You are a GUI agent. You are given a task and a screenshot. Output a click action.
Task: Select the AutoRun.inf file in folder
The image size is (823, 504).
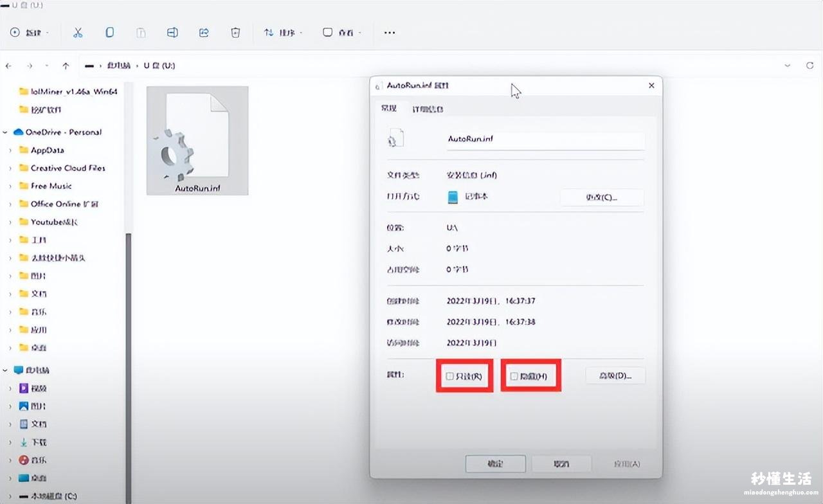(197, 141)
